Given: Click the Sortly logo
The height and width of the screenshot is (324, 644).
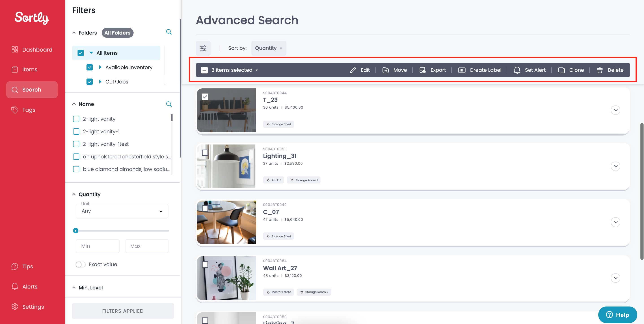Looking at the screenshot, I should (32, 18).
